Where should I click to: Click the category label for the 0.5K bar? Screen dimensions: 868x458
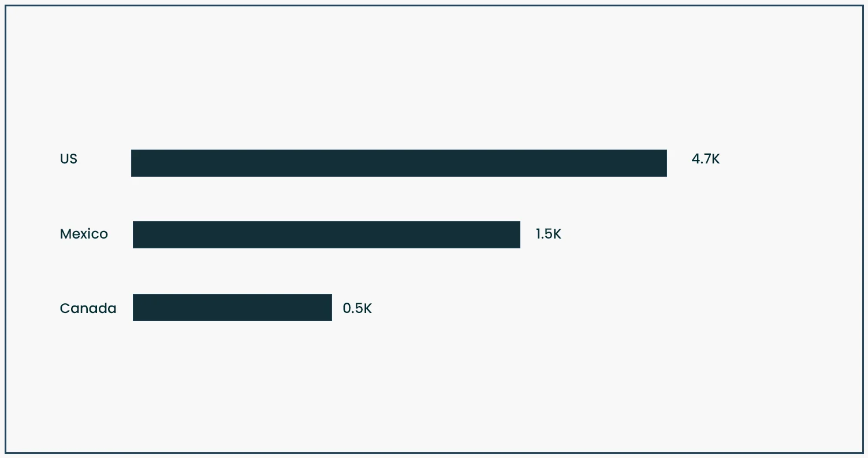point(88,308)
